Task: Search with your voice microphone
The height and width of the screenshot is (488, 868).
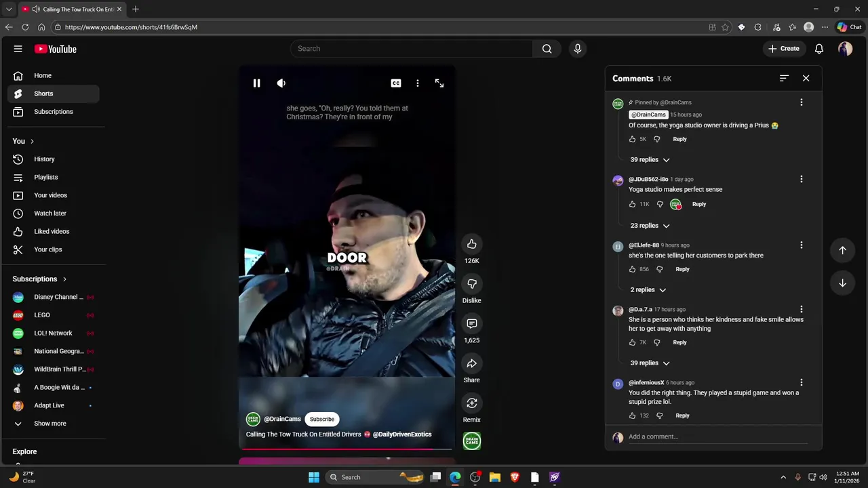Action: pyautogui.click(x=578, y=49)
